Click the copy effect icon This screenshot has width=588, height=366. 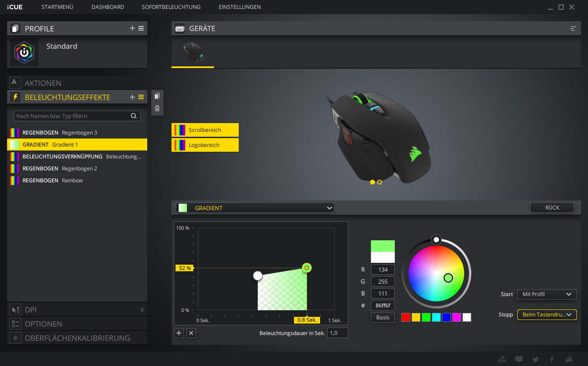[157, 96]
